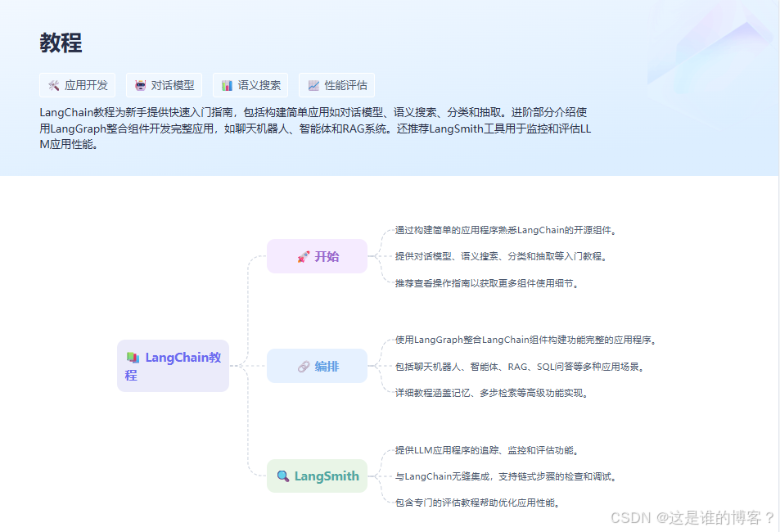Click text 使用LangGraph整合LangChain组件构建功能完整的应用程序
The width and height of the screenshot is (780, 532).
point(525,340)
